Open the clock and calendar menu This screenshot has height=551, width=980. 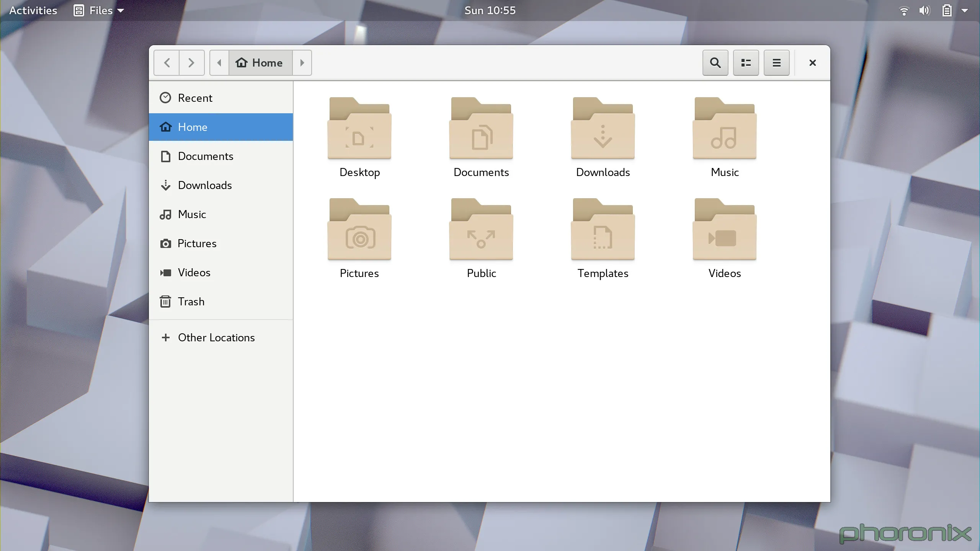coord(490,10)
